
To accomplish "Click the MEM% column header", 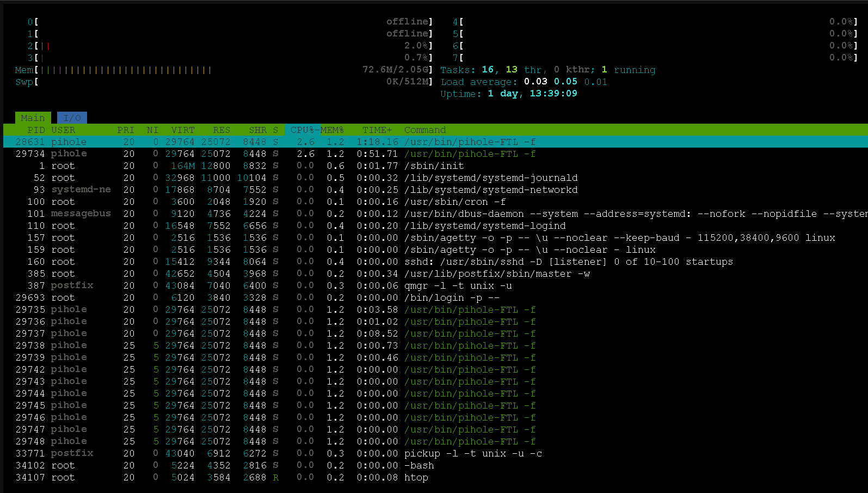I will [332, 130].
